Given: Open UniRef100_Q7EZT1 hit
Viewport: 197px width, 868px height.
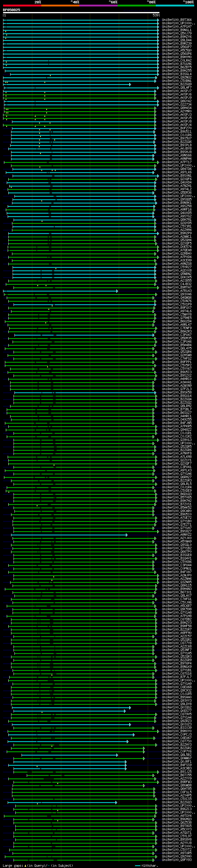Looking at the screenshot, I should click(177, 524).
